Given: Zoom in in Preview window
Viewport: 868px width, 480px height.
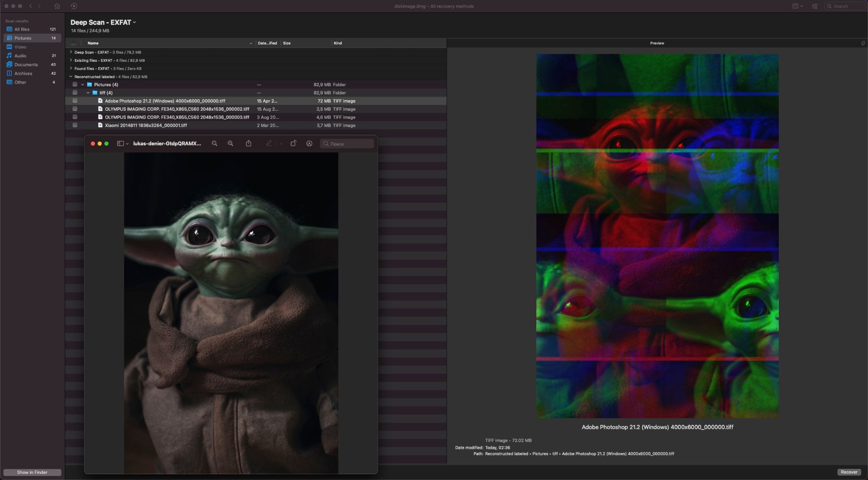Looking at the screenshot, I should point(230,144).
